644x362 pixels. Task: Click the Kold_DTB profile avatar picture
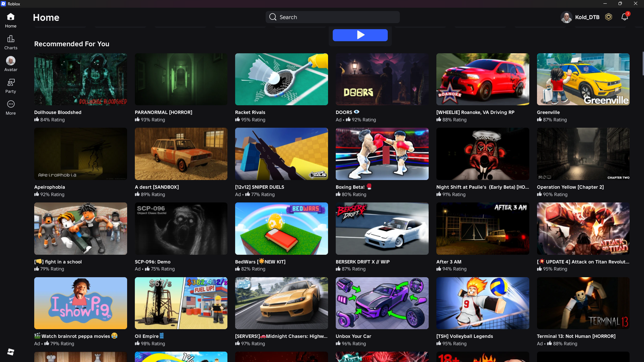point(566,17)
